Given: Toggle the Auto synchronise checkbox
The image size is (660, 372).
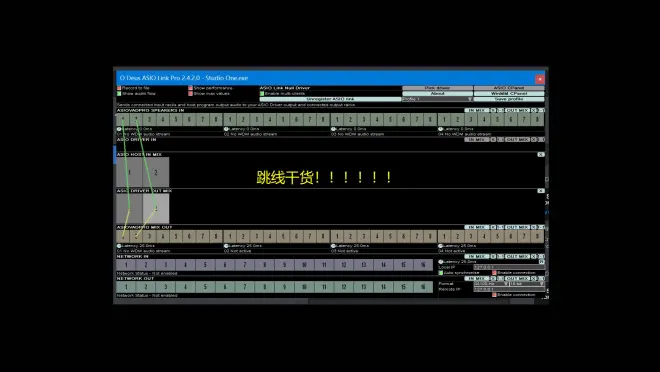Looking at the screenshot, I should [441, 273].
